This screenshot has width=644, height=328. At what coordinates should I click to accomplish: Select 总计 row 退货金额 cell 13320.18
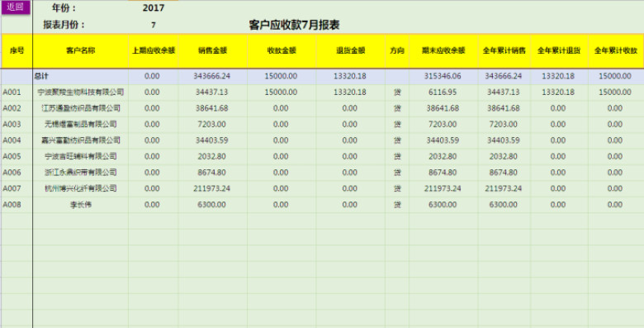[350, 77]
